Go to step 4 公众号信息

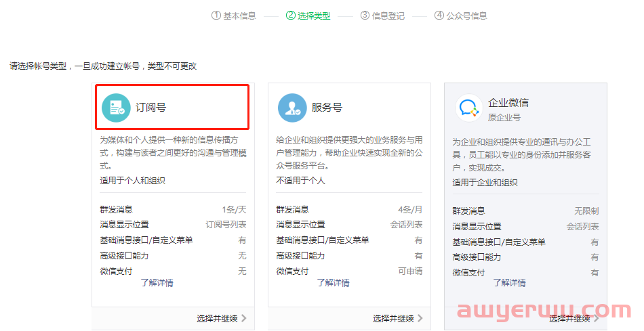(x=461, y=16)
